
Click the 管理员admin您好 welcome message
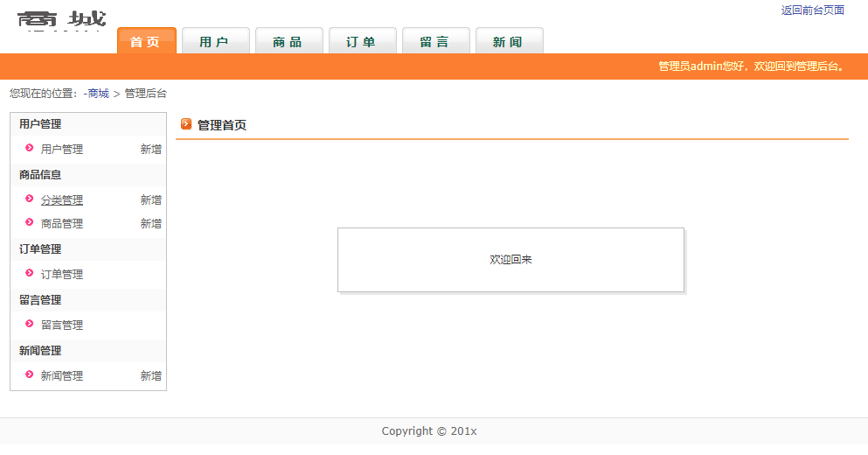[x=751, y=66]
